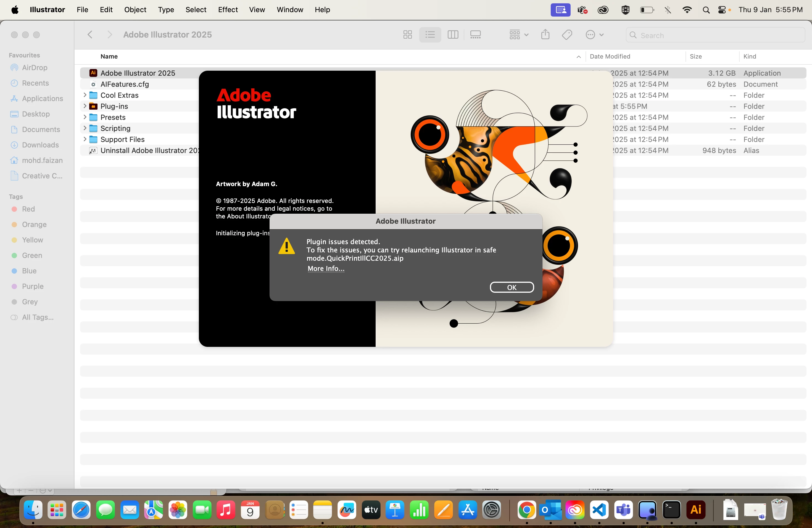The width and height of the screenshot is (812, 528).
Task: Open Control Centre in menu bar
Action: [x=722, y=10]
